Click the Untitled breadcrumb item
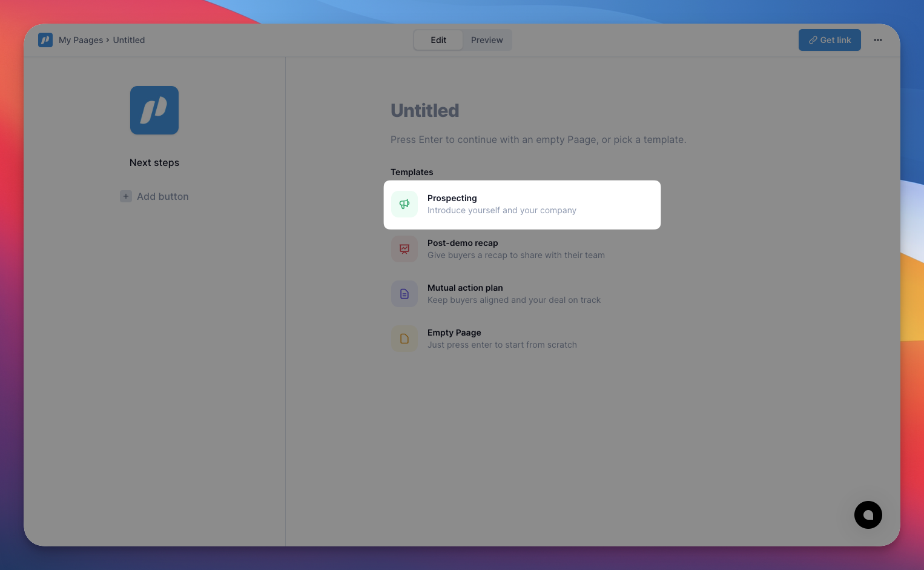Image resolution: width=924 pixels, height=570 pixels. [x=129, y=40]
